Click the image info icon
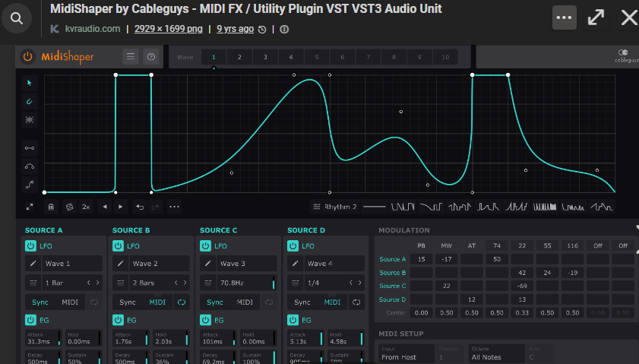 284,30
